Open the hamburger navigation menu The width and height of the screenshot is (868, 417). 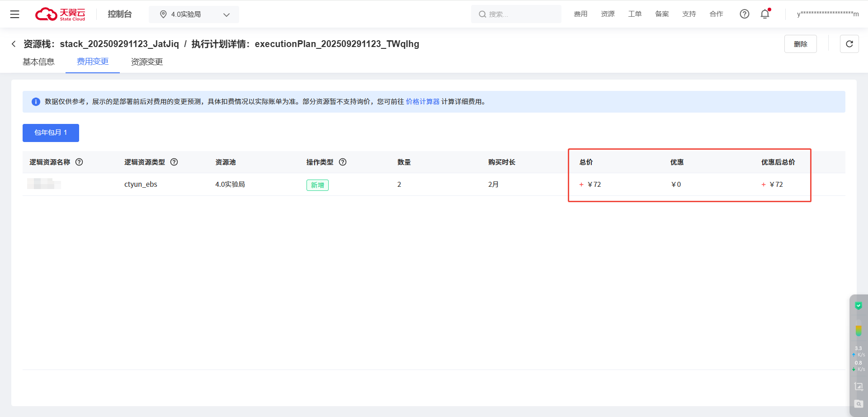[14, 14]
